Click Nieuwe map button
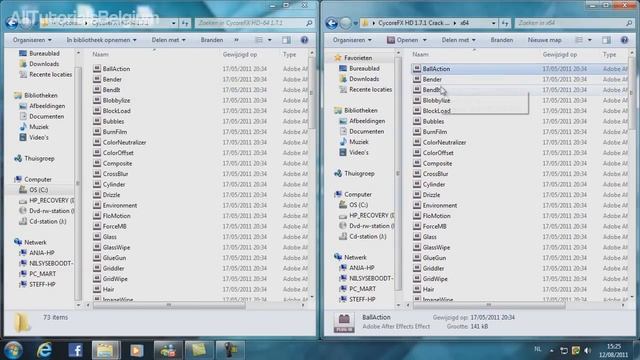This screenshot has width=640, height=360. [544, 40]
